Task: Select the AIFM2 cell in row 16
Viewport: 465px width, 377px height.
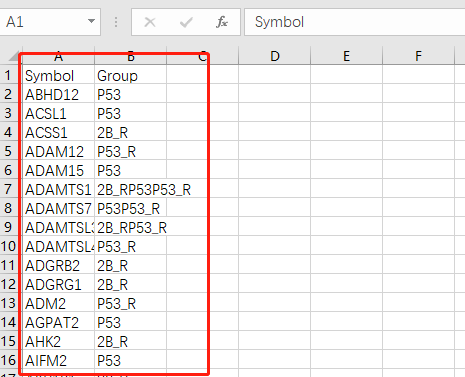Action: 58,361
